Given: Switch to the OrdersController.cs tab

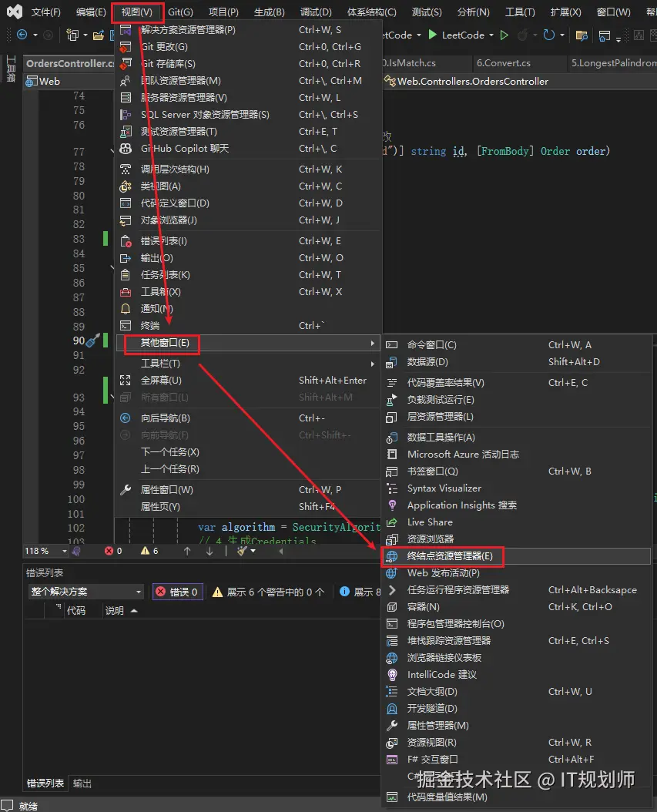Looking at the screenshot, I should (70, 64).
